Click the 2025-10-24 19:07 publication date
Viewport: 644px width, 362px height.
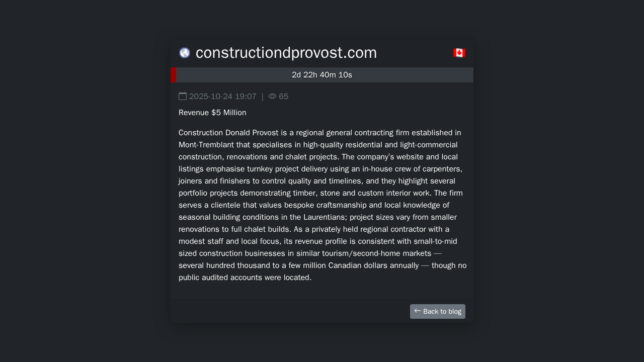[223, 97]
